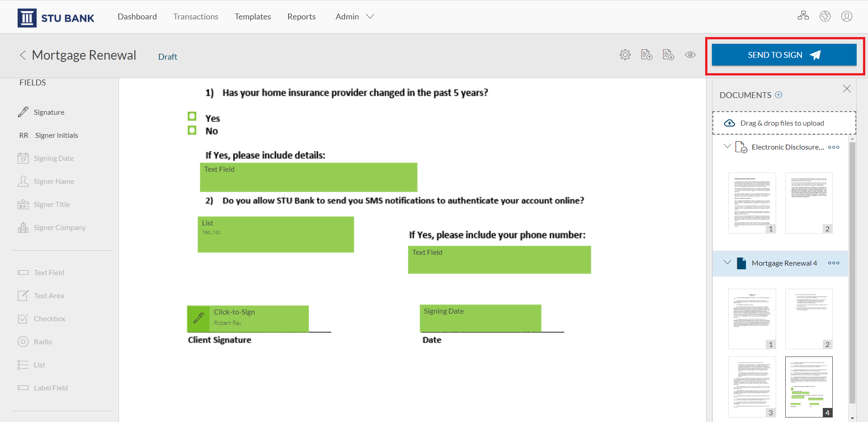Image resolution: width=868 pixels, height=422 pixels.
Task: Open the user profile icon
Action: click(847, 16)
